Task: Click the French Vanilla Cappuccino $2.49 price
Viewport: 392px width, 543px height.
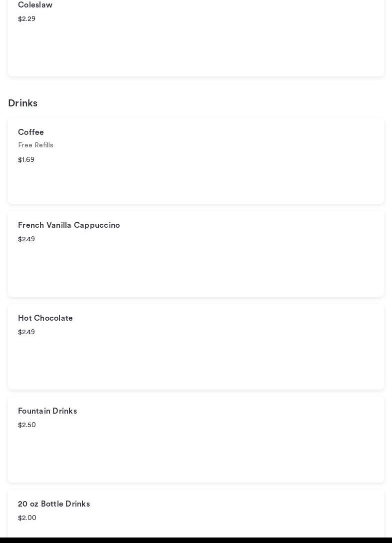Action: pos(26,239)
